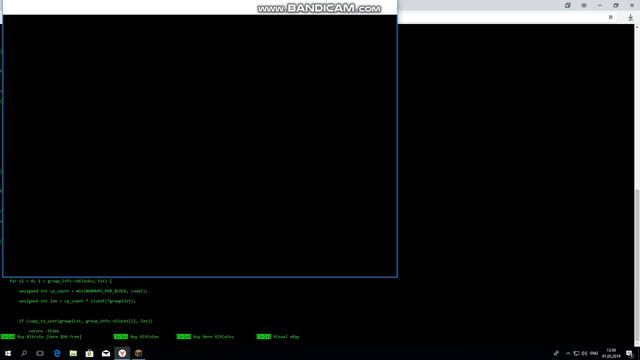Switch to box-shaped app on taskbar

click(138, 353)
